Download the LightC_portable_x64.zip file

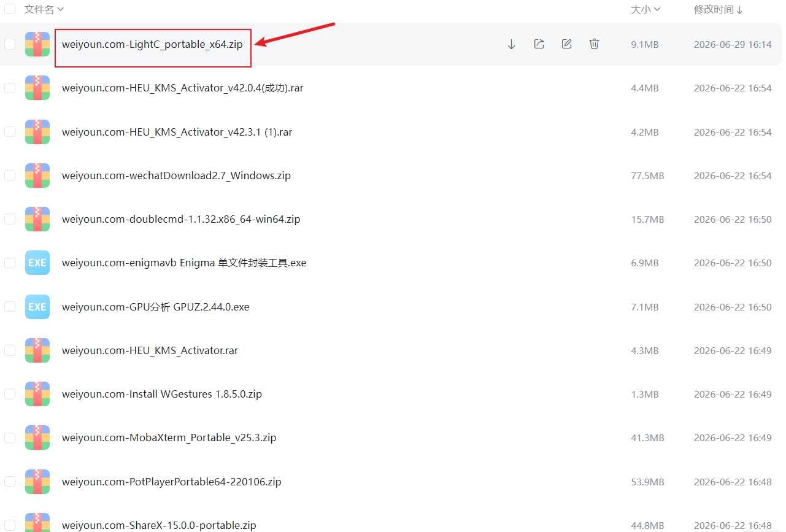click(511, 44)
